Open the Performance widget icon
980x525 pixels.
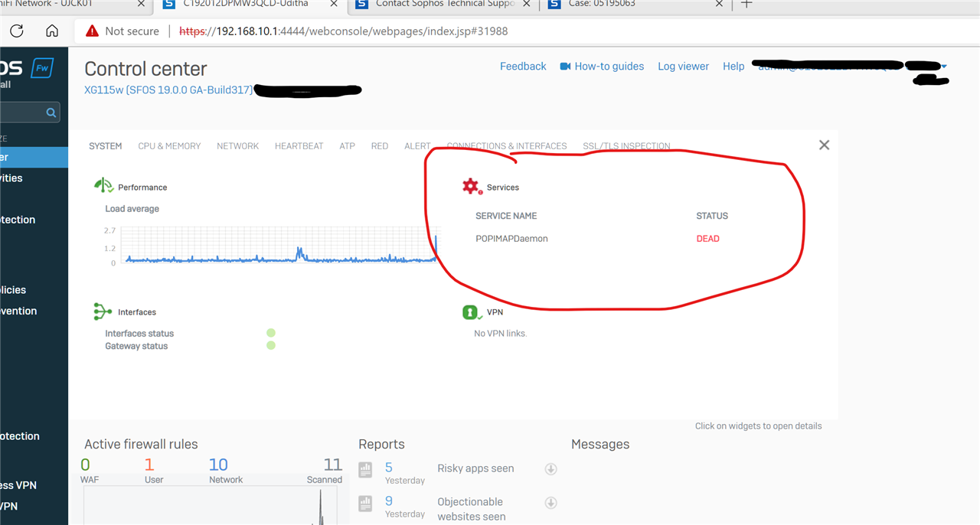(103, 186)
